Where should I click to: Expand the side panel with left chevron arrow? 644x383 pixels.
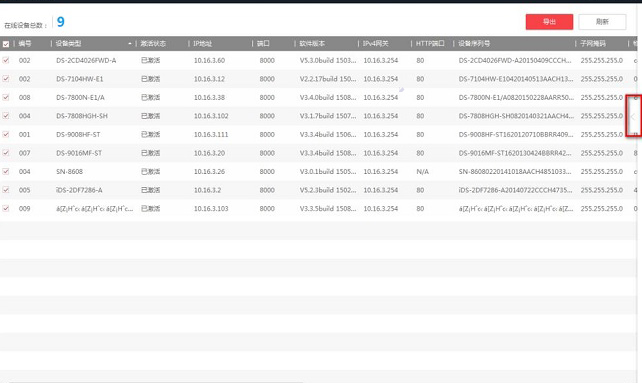click(x=633, y=117)
